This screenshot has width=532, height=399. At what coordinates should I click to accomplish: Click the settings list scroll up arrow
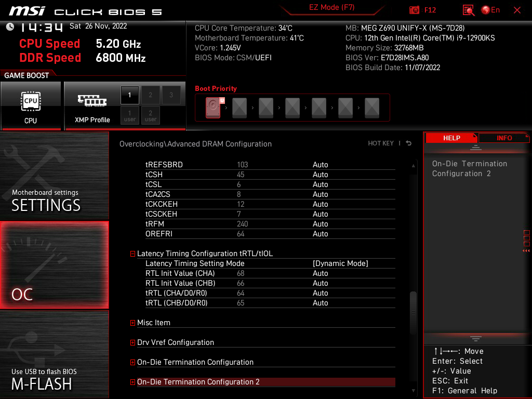(x=413, y=166)
